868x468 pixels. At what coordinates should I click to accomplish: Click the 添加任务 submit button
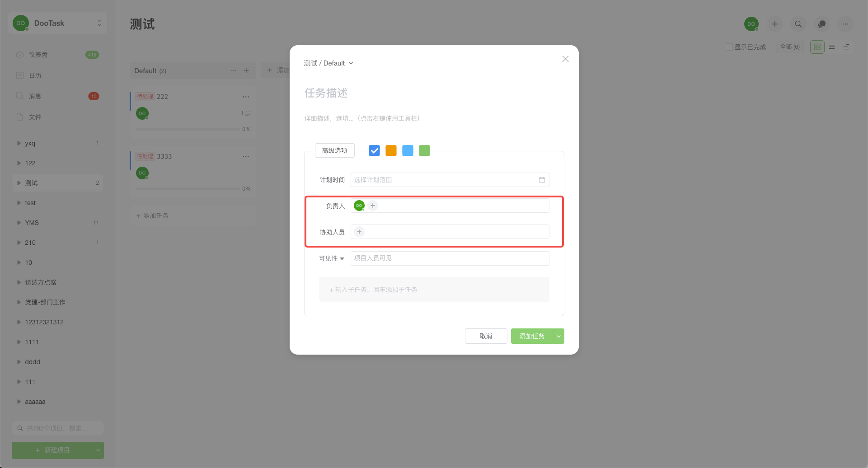click(532, 336)
